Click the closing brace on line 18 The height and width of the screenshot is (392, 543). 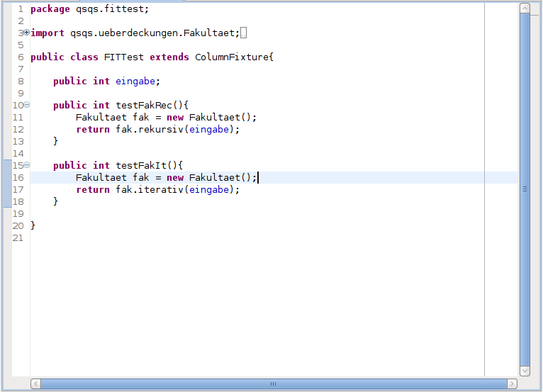click(x=55, y=201)
